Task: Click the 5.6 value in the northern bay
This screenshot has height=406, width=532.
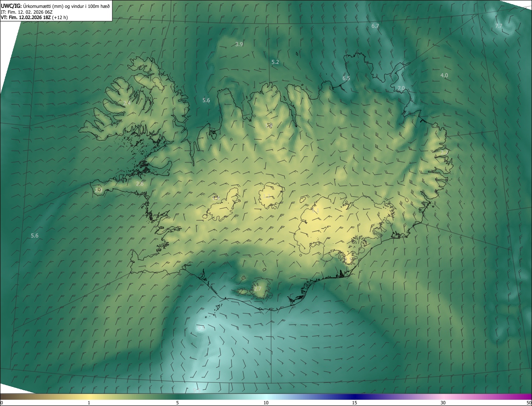Action: pyautogui.click(x=206, y=100)
